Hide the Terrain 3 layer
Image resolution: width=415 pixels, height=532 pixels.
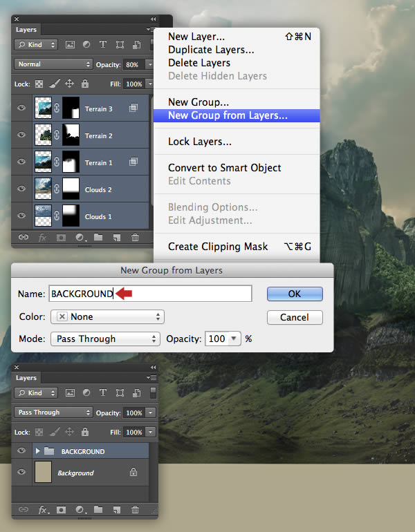[21, 108]
